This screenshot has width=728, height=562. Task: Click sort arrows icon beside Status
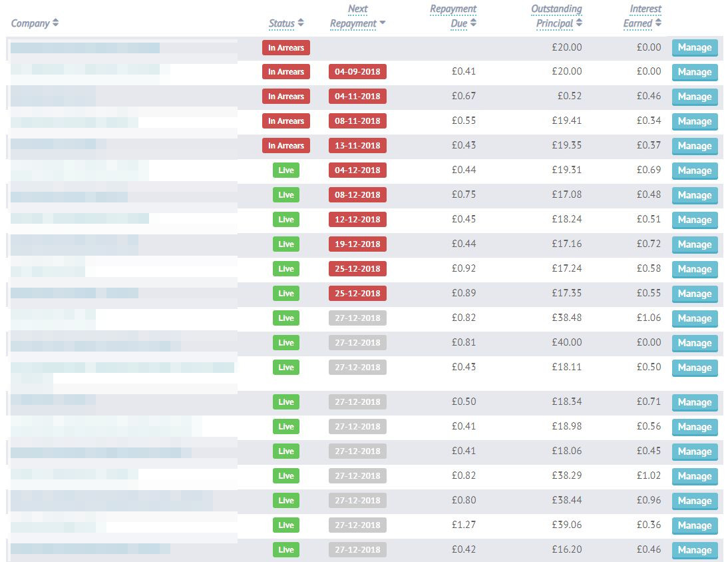click(x=300, y=22)
